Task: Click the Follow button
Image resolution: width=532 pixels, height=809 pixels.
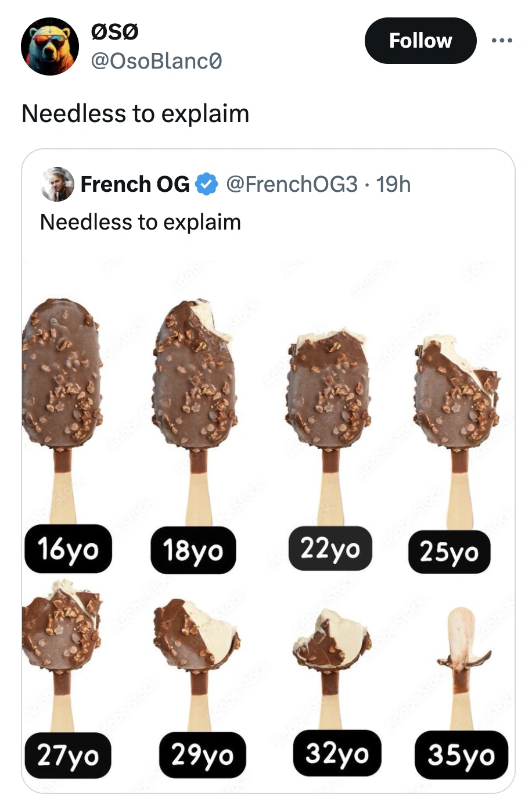Action: (x=420, y=40)
